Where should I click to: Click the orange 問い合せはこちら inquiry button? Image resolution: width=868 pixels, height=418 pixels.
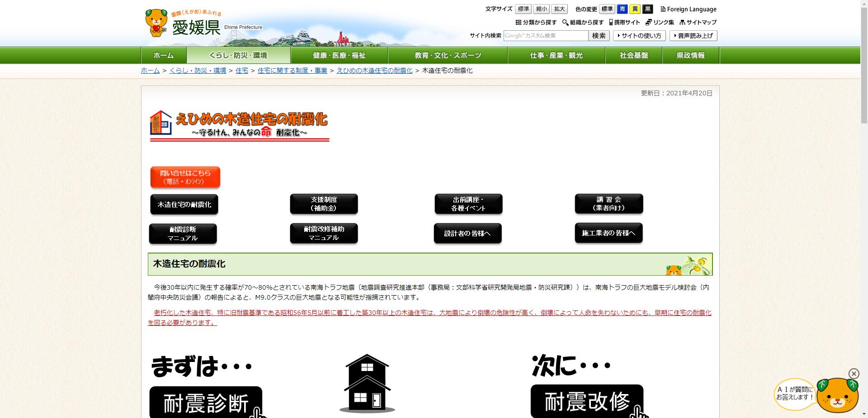coord(184,177)
